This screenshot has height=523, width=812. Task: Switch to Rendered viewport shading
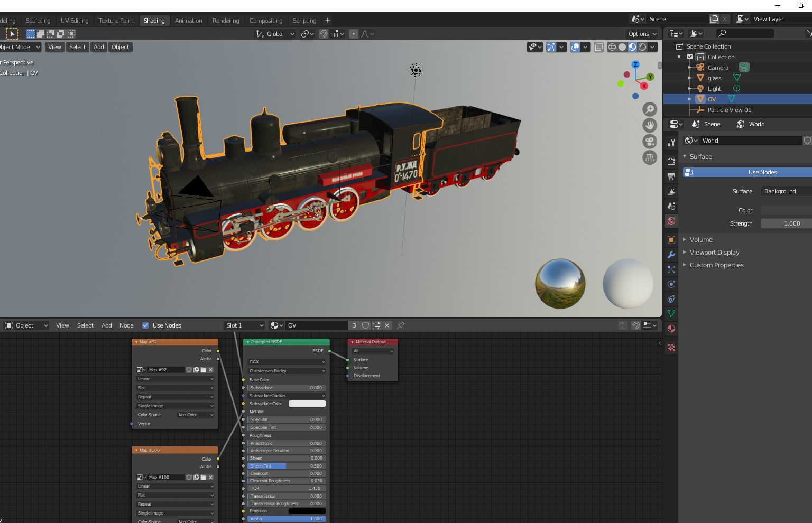tap(642, 47)
